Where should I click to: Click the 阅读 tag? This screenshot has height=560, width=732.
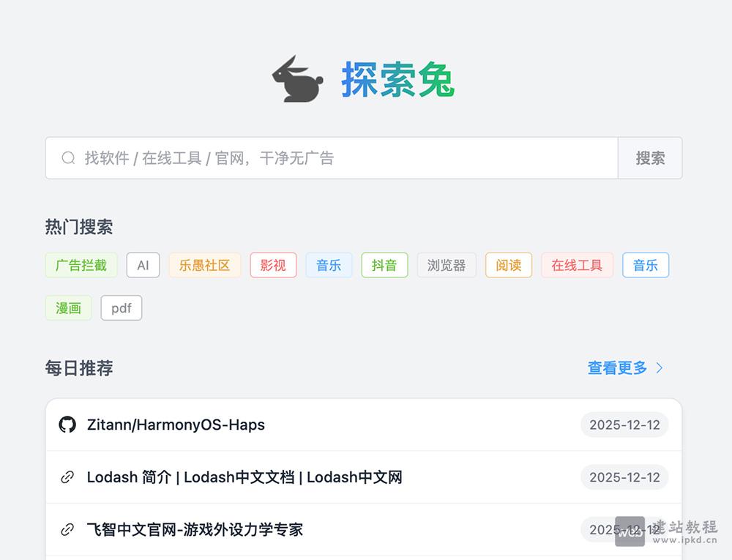(x=508, y=265)
